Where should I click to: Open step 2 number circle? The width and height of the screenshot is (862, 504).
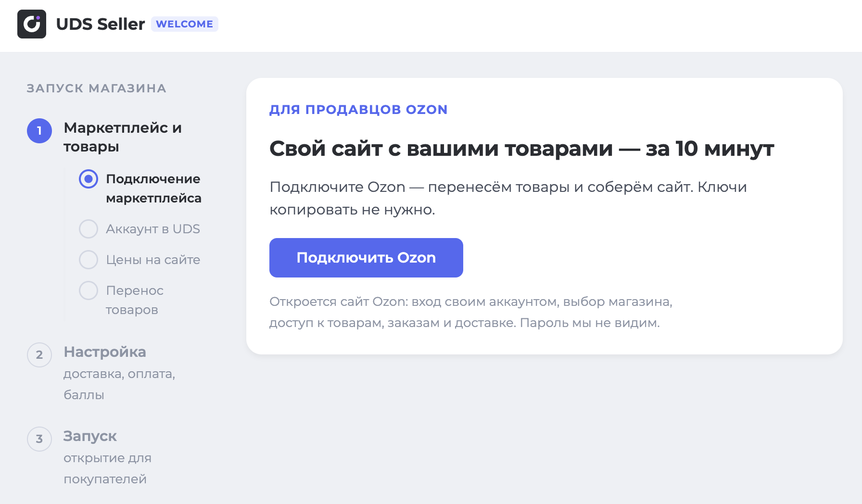tap(39, 355)
